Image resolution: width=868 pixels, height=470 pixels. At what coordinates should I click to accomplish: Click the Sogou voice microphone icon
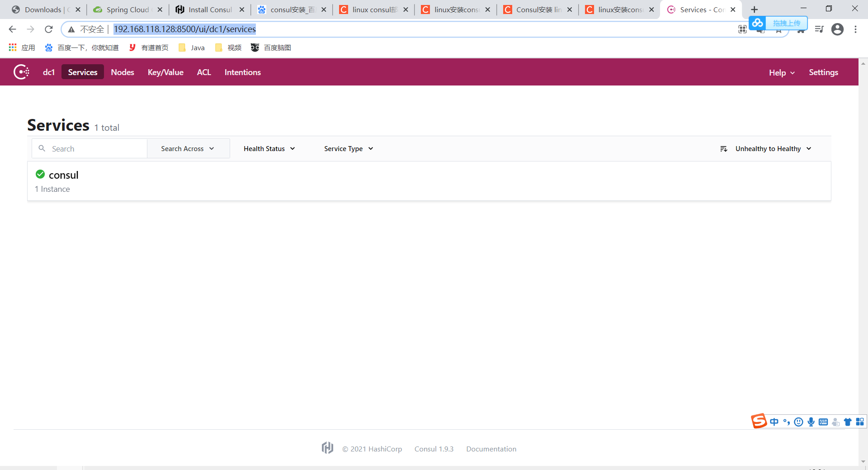[x=811, y=422]
